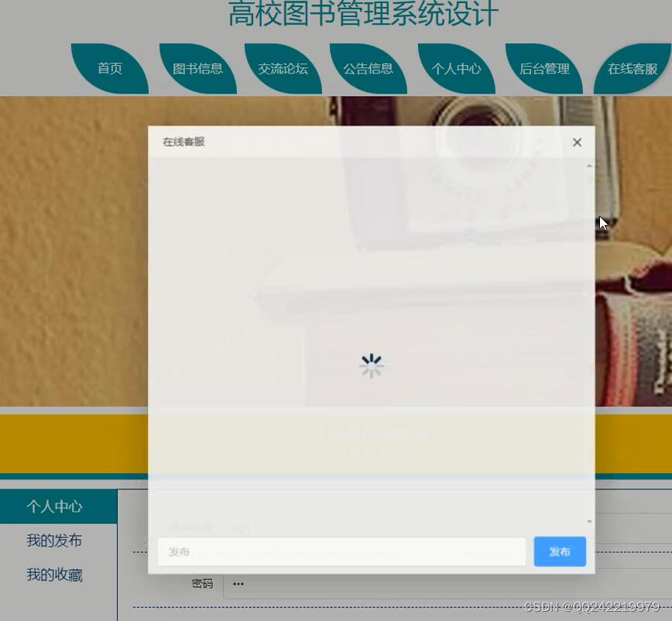672x621 pixels.
Task: Click the loading spinner in the dialog
Action: pos(371,365)
